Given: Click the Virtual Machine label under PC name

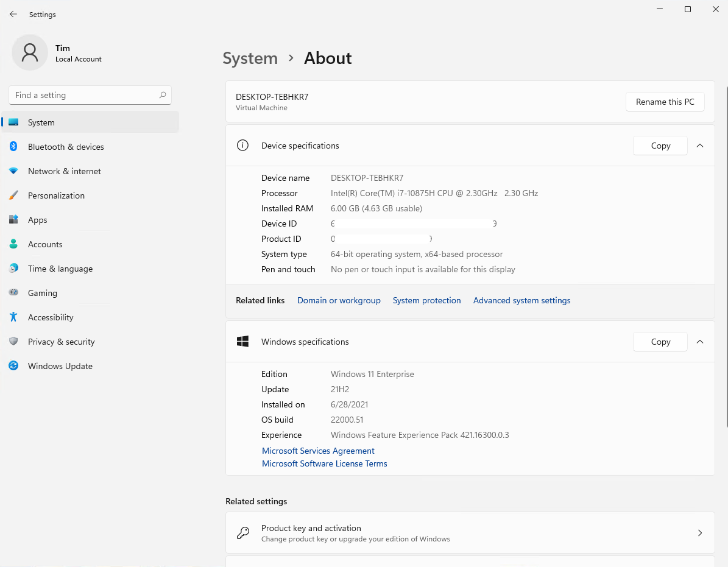Looking at the screenshot, I should (x=261, y=108).
